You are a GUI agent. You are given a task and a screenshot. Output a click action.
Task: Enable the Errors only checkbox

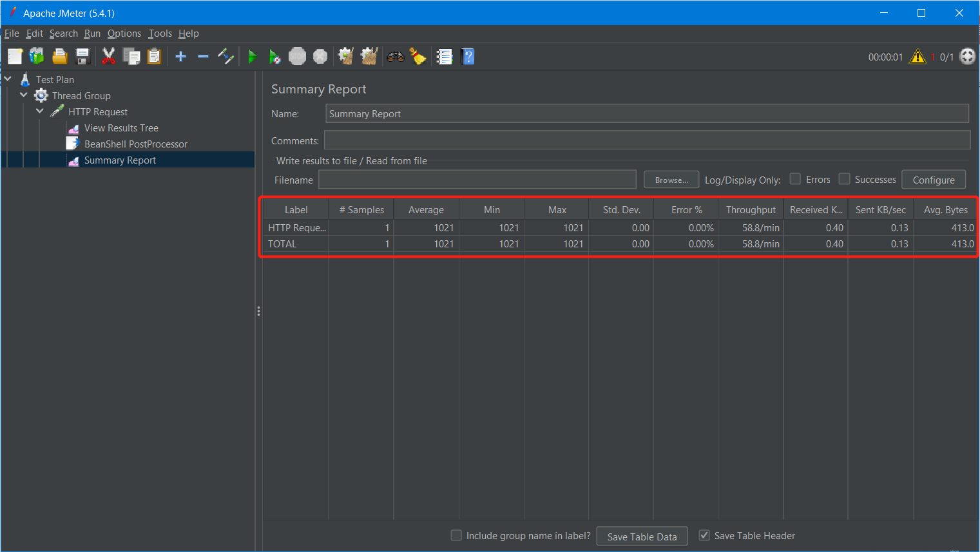click(x=795, y=179)
